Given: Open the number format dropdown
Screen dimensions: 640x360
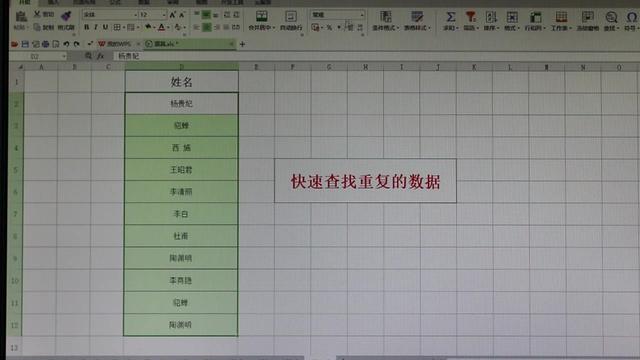Looking at the screenshot, I should 362,15.
